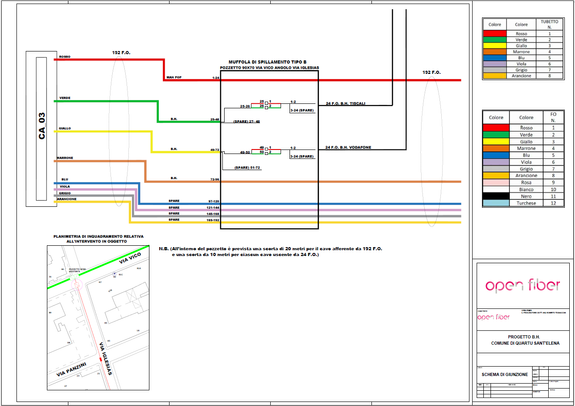Viewport: 575px width, 406px height.
Task: Pick the Rosa pink swatch in the FO legend
Action: click(496, 182)
